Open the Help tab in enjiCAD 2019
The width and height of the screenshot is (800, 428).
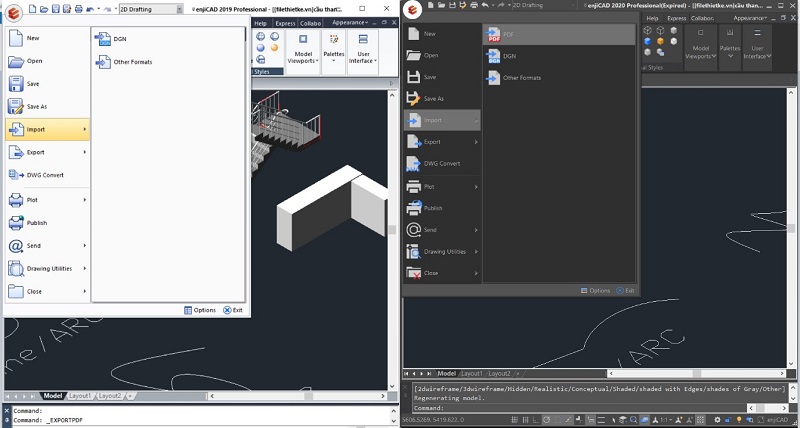tap(260, 23)
